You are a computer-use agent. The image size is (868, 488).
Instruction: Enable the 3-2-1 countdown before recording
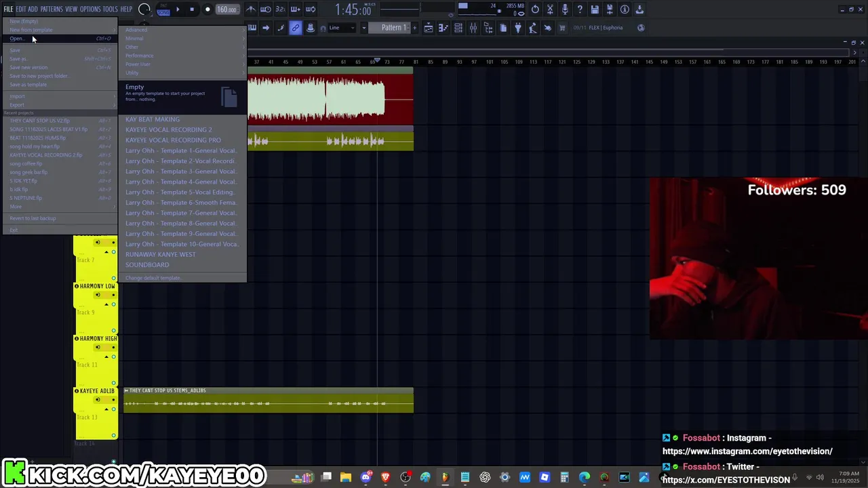click(x=280, y=9)
